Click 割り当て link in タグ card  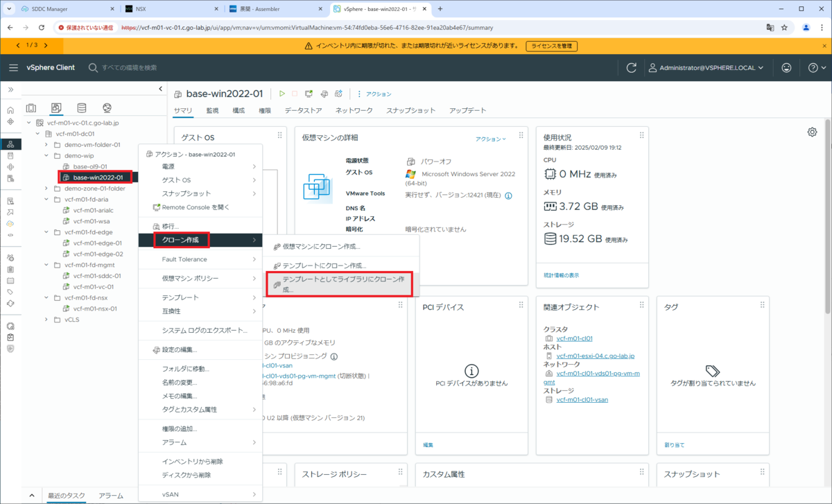pos(674,444)
